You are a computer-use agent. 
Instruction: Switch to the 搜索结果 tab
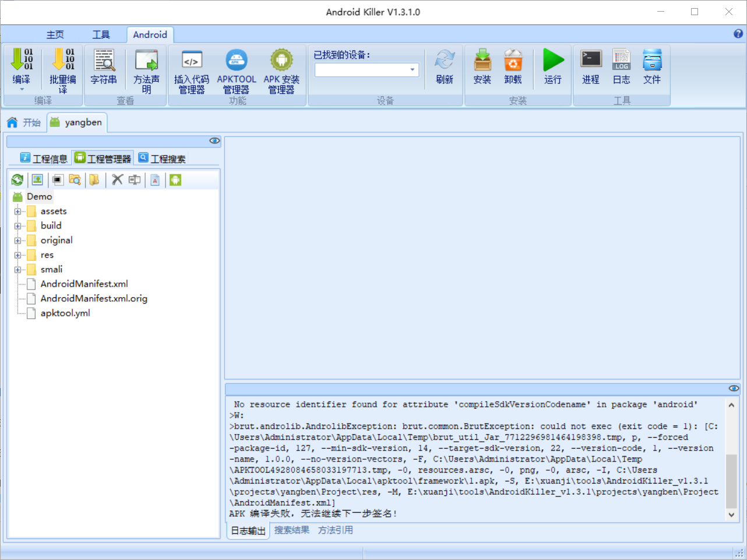tap(292, 530)
